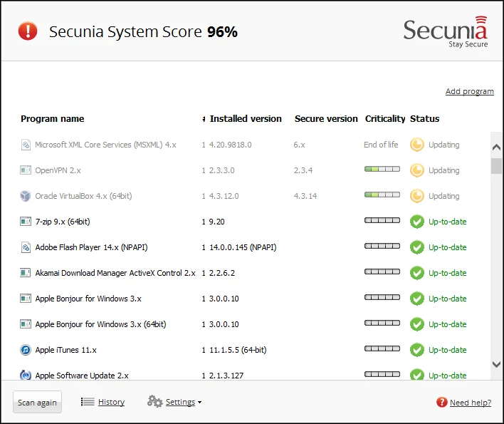Click secure version 4.3.14 for VirtualBox
Image resolution: width=504 pixels, height=424 pixels.
(305, 196)
